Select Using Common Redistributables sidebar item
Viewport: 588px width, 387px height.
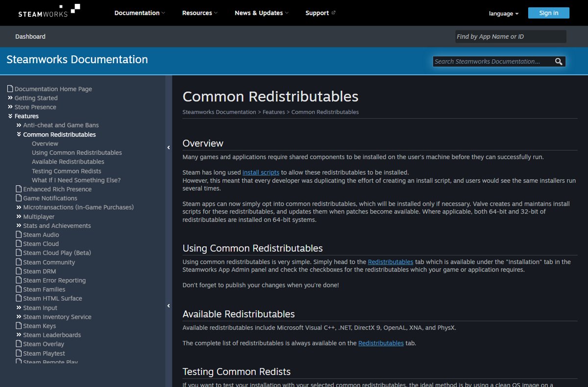click(77, 152)
